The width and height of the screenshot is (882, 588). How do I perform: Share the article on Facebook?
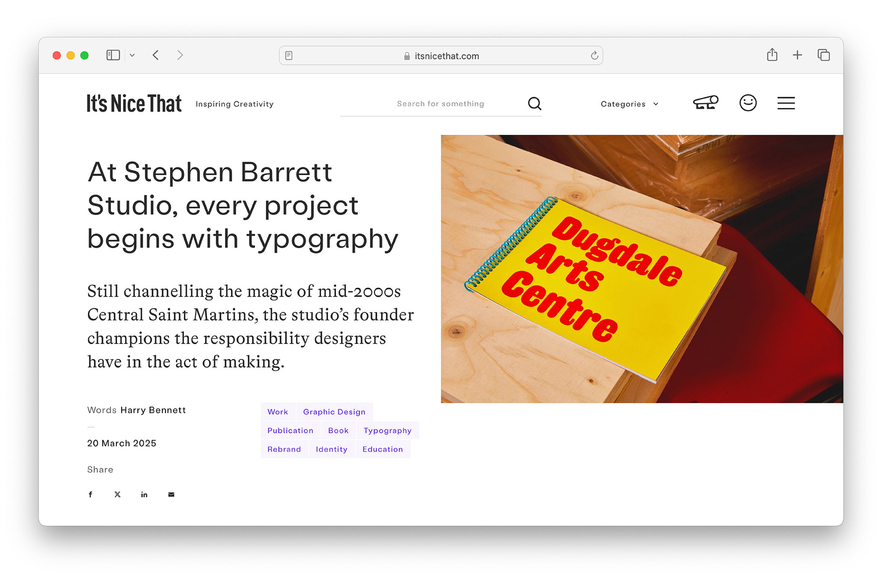coord(90,494)
